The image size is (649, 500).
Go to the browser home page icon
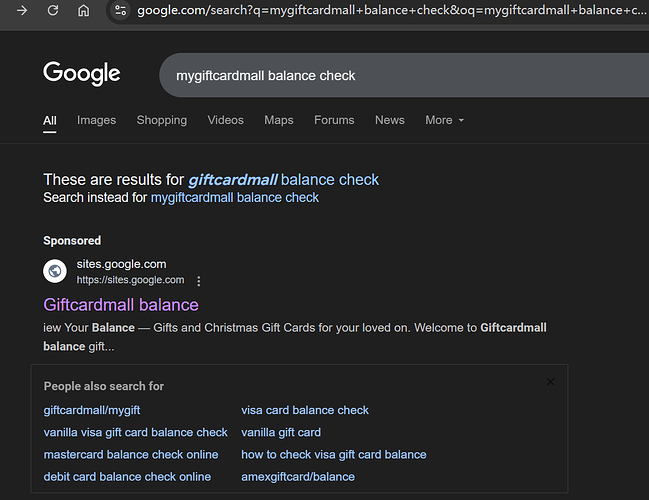coord(84,10)
